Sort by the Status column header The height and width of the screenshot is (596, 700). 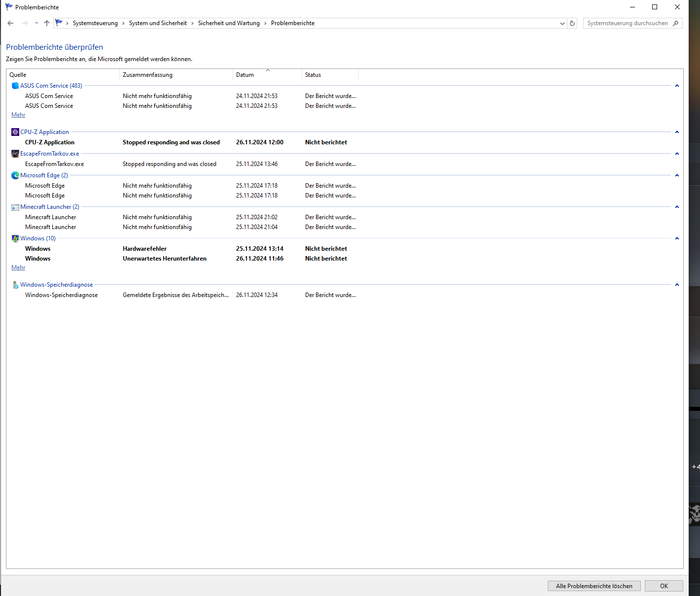pos(330,75)
